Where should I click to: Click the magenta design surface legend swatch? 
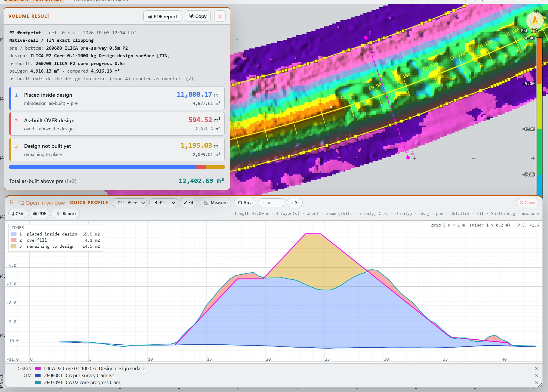38,368
